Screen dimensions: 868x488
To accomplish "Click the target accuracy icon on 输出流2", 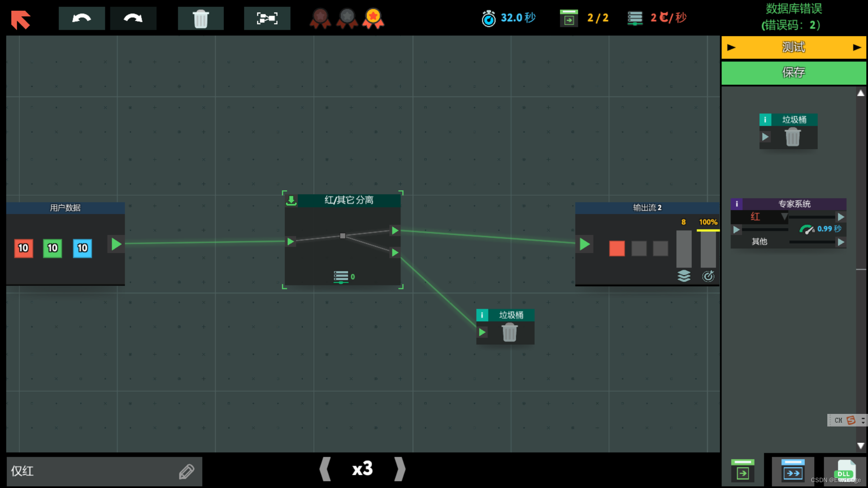I will (708, 276).
